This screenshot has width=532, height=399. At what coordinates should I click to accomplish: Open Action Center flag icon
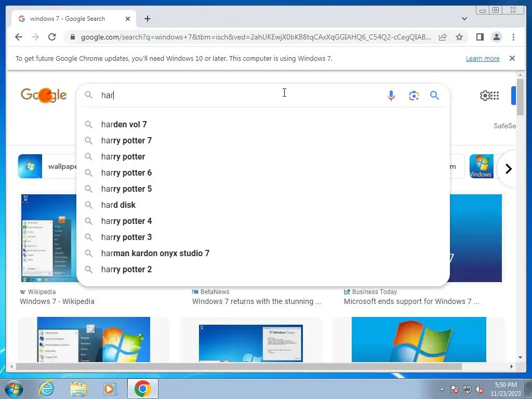pos(454,390)
